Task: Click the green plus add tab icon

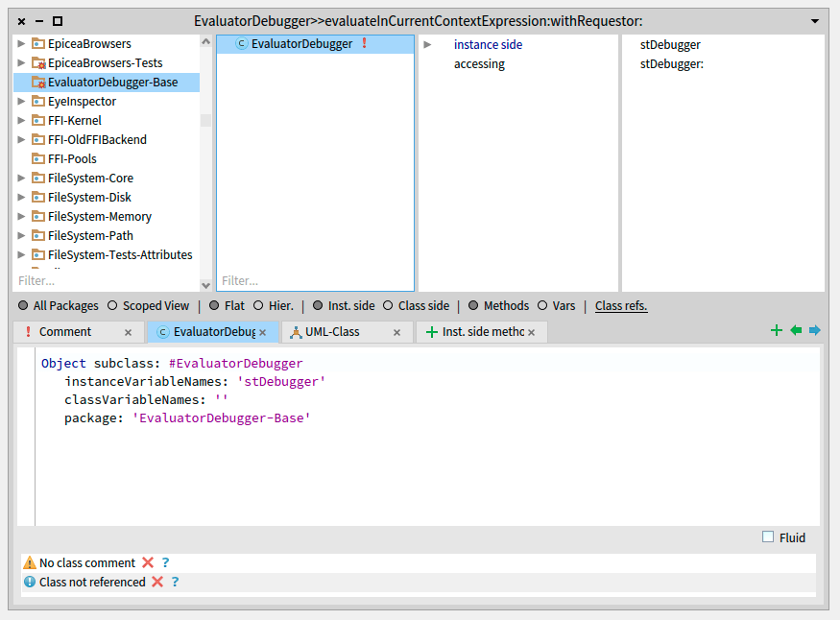Action: [777, 331]
